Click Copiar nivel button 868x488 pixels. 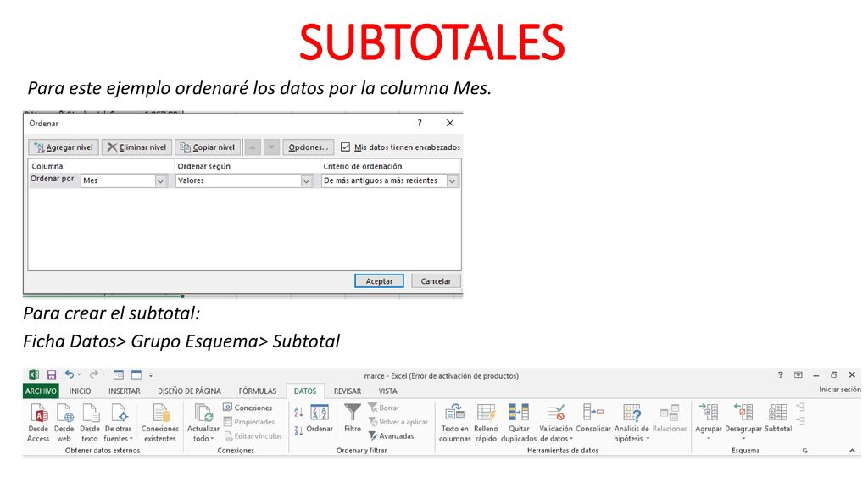click(208, 147)
